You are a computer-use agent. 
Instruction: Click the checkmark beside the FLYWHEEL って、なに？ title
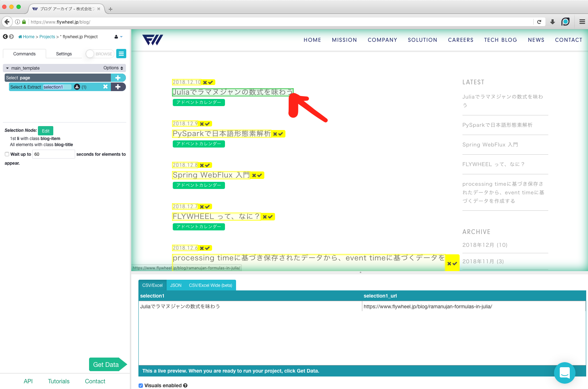[270, 217]
